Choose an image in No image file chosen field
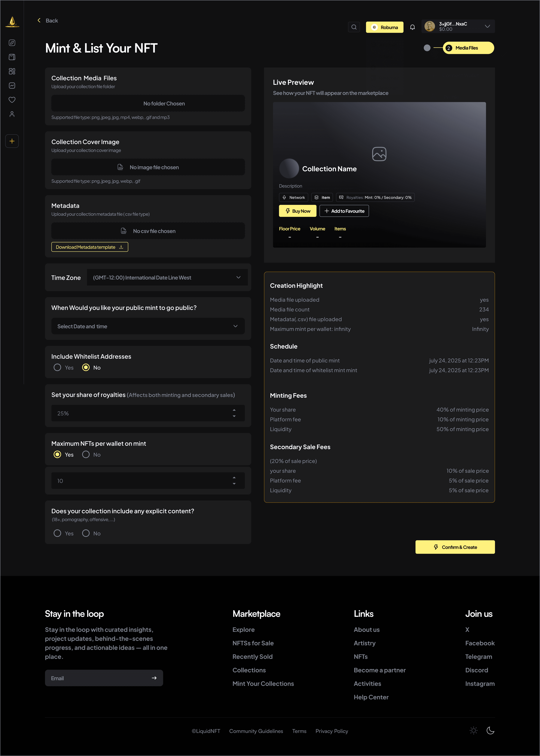 (148, 167)
